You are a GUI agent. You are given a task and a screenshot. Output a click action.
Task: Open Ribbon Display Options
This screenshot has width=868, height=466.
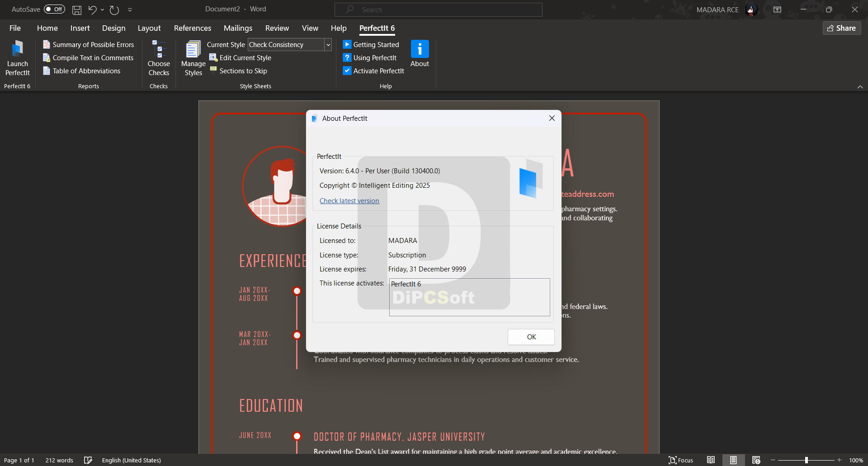click(x=777, y=10)
